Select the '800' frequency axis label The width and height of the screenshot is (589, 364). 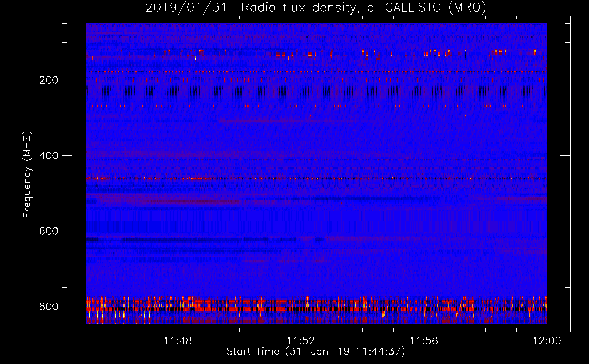point(48,307)
